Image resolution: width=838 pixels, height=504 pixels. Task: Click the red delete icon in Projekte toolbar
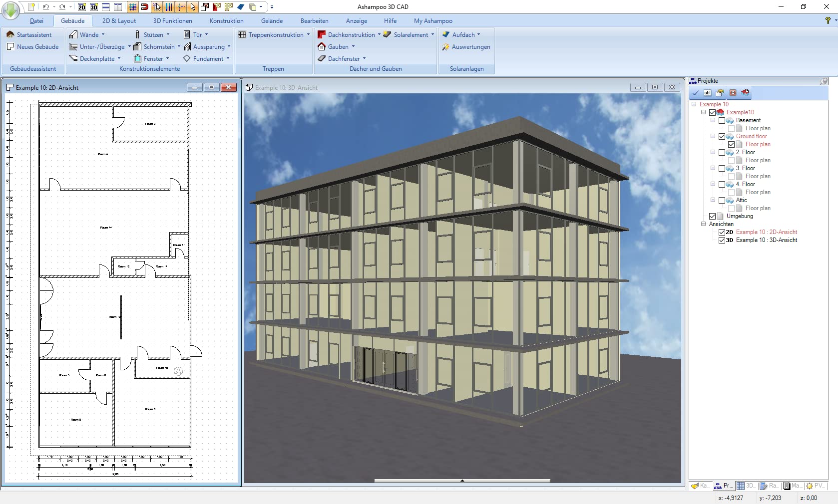click(733, 93)
